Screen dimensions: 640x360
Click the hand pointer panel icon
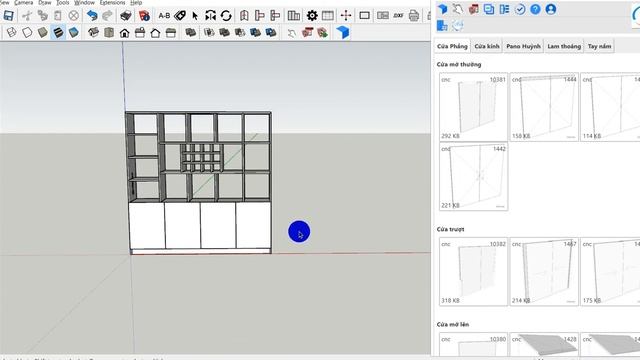coord(458,9)
